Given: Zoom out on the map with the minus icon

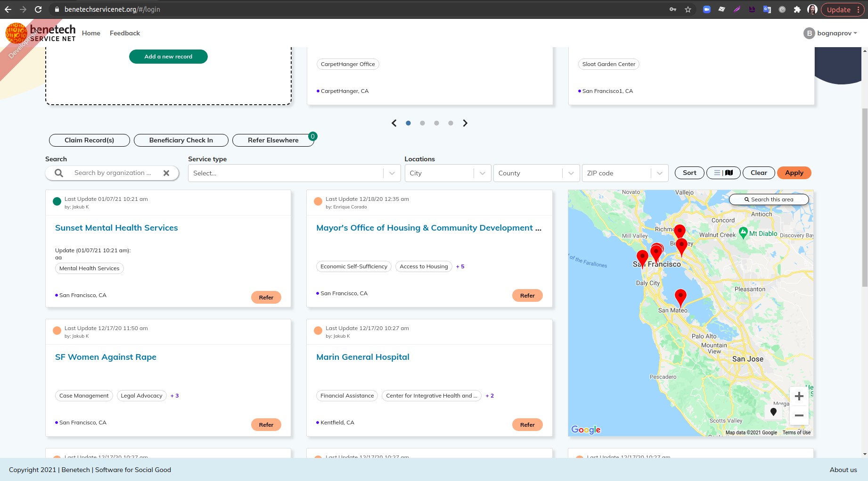Looking at the screenshot, I should pyautogui.click(x=799, y=415).
